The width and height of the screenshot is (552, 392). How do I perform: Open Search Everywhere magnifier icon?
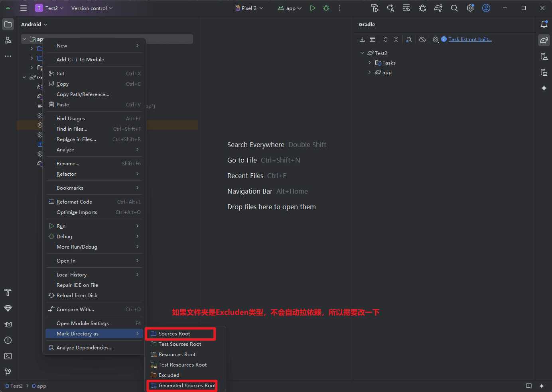454,8
